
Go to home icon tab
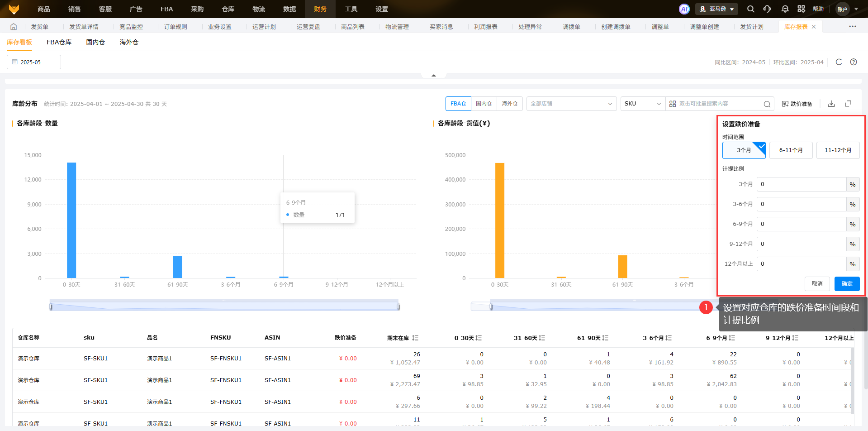pos(14,27)
